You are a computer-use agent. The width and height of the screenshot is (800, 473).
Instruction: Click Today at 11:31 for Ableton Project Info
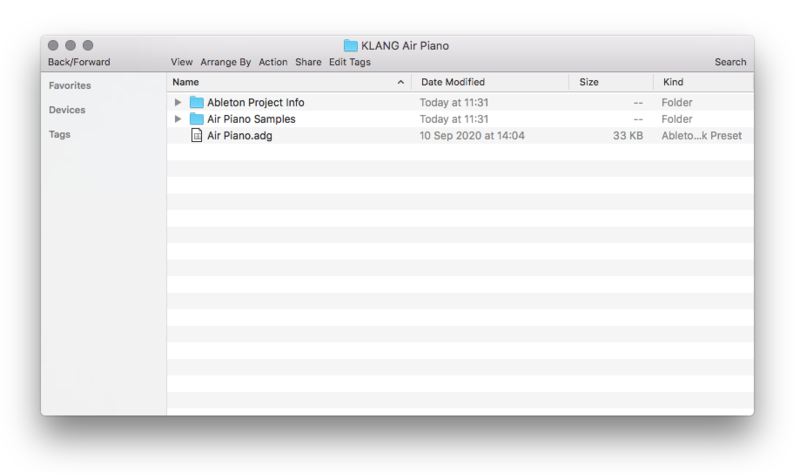pyautogui.click(x=454, y=102)
